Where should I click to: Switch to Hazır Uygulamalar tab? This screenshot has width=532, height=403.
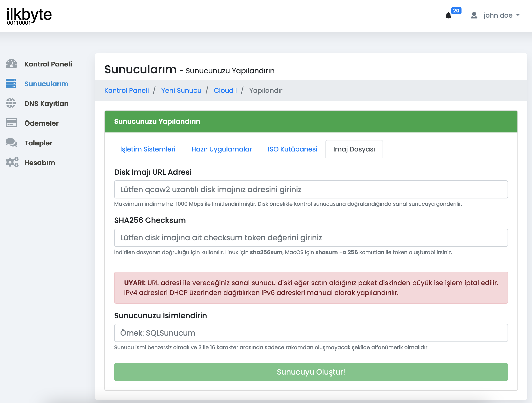(222, 149)
